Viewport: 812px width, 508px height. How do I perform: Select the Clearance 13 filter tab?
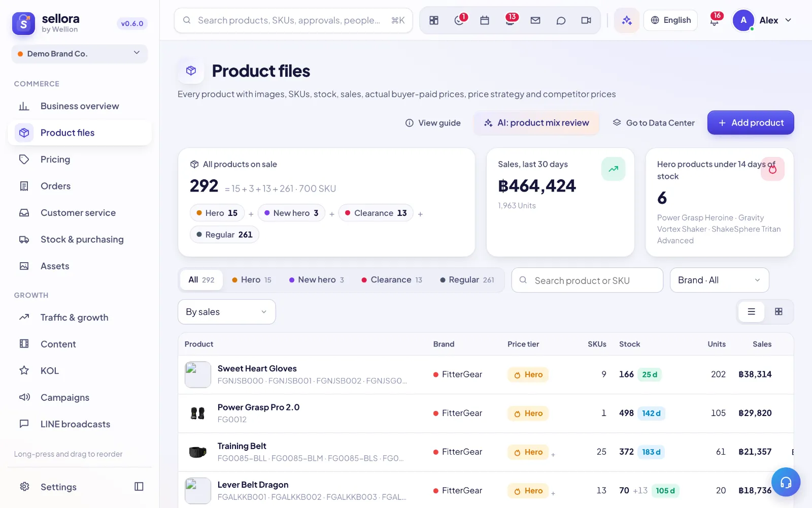pos(391,280)
